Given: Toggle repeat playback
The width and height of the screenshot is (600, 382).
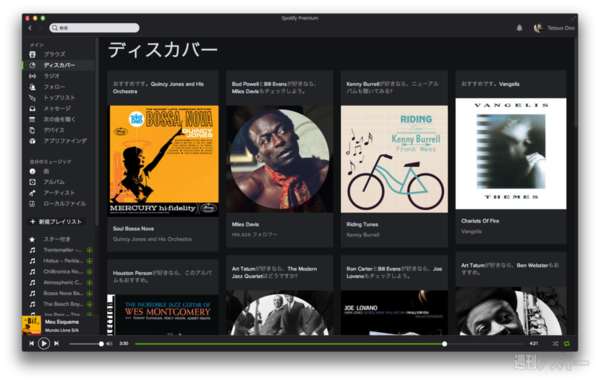Looking at the screenshot, I should point(567,344).
